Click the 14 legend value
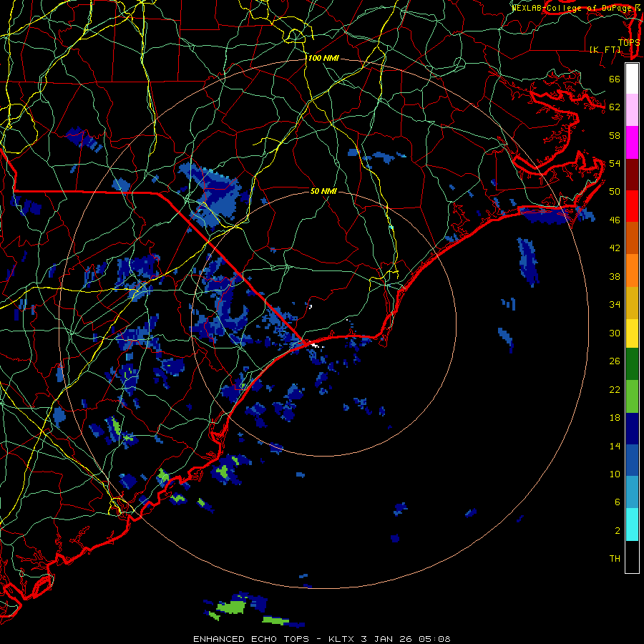 tap(615, 446)
